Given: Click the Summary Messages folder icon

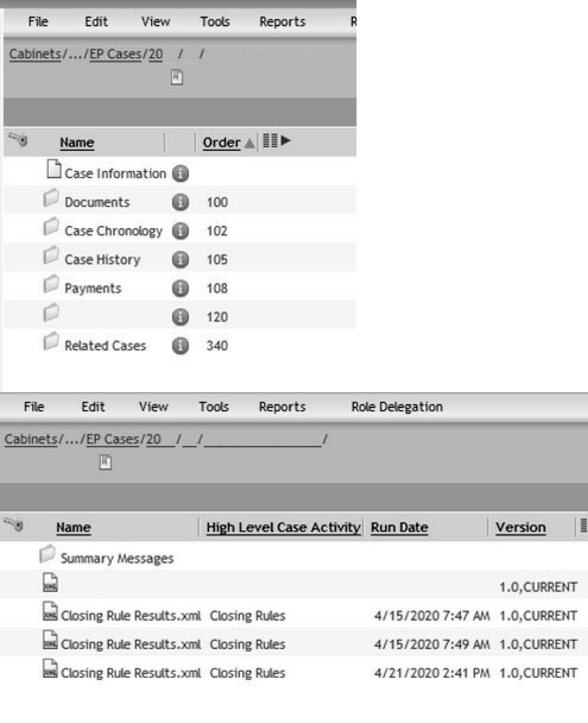Looking at the screenshot, I should click(x=47, y=554).
